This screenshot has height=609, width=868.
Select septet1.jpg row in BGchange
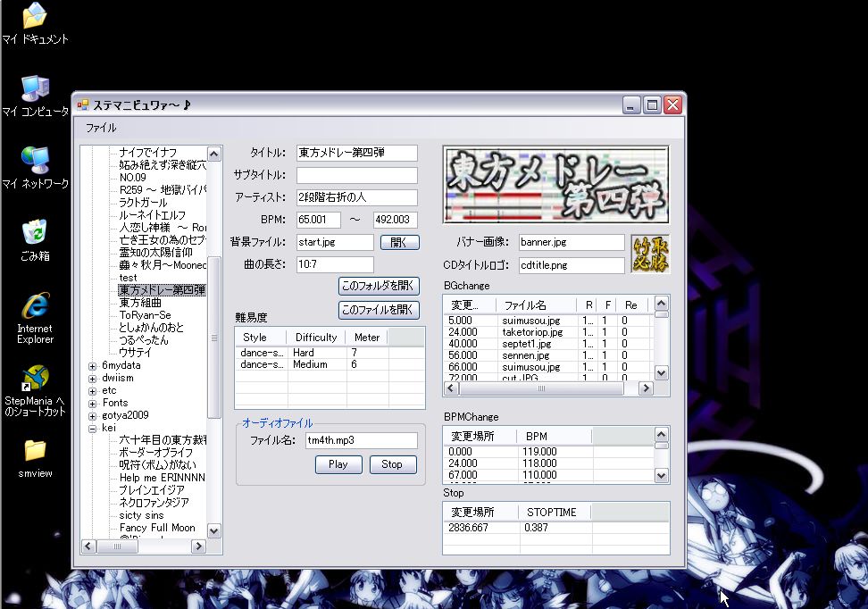(x=549, y=344)
